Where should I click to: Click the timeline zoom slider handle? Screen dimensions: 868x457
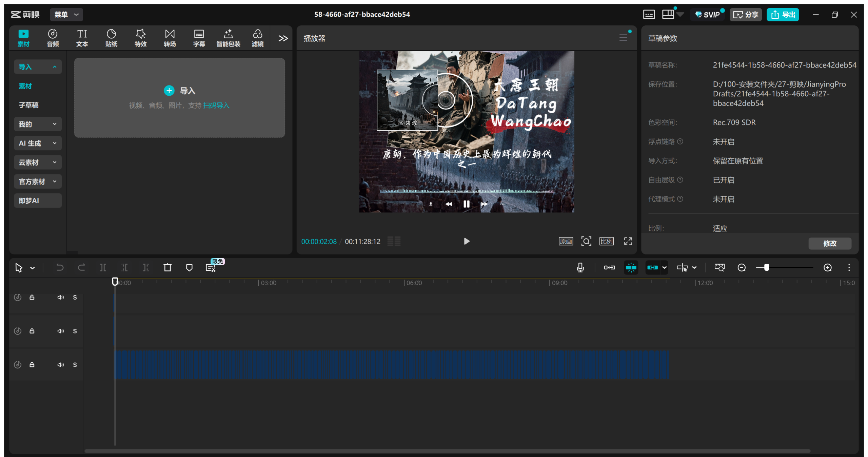click(x=766, y=267)
